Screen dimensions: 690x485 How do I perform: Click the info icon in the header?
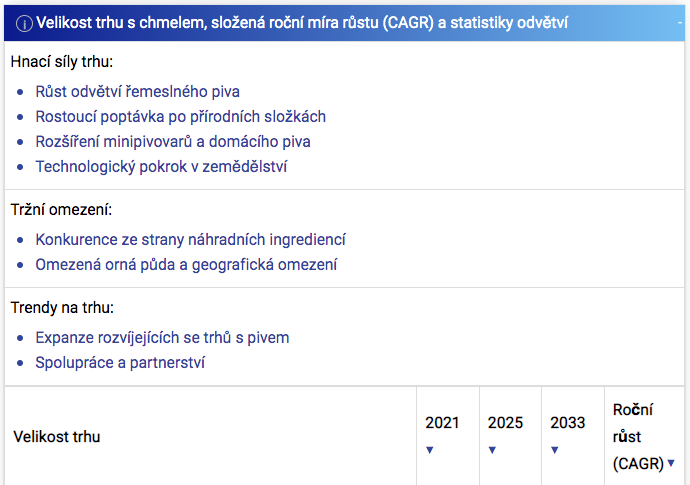(24, 23)
